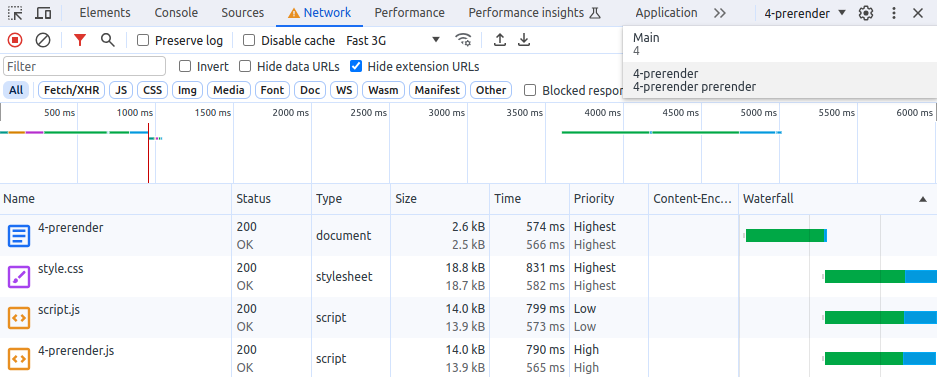Enable the Preserve log checkbox
This screenshot has height=377, width=937.
pyautogui.click(x=143, y=40)
